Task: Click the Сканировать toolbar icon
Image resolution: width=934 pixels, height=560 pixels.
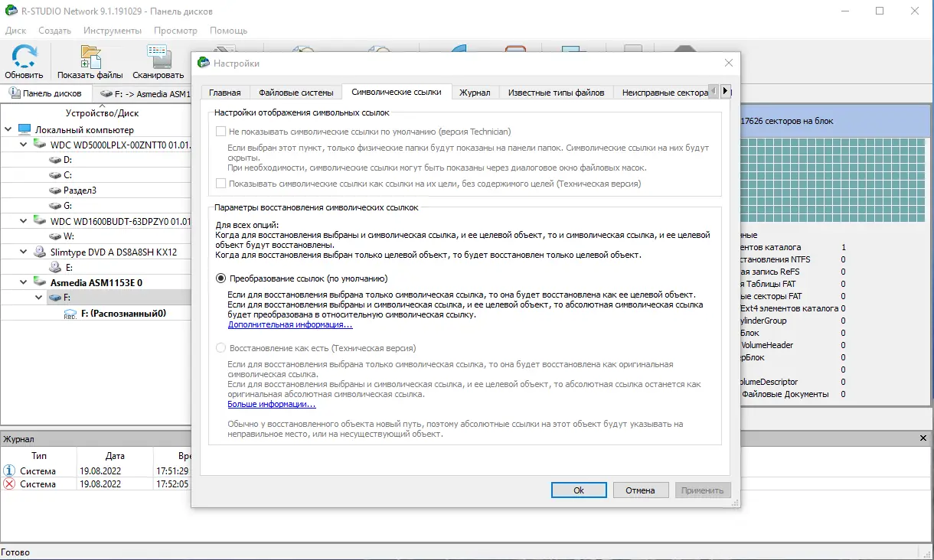Action: (158, 57)
